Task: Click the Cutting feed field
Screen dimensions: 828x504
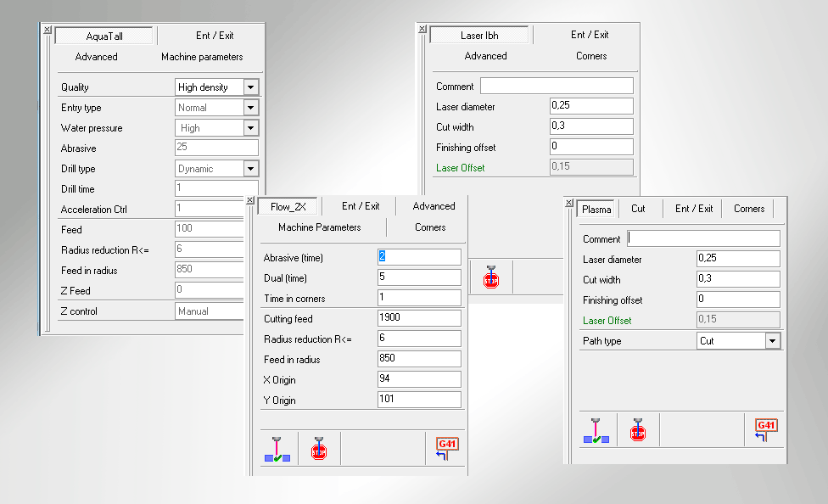Action: [419, 318]
